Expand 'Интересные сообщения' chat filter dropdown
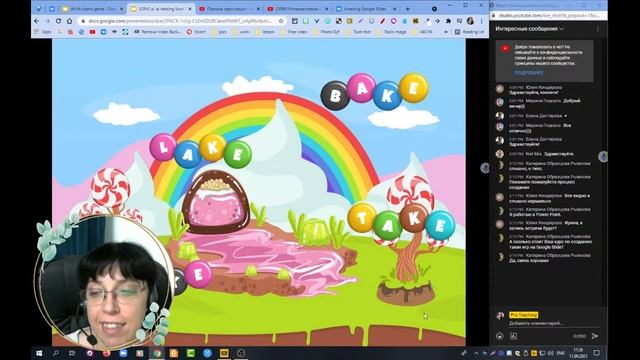 click(x=529, y=29)
